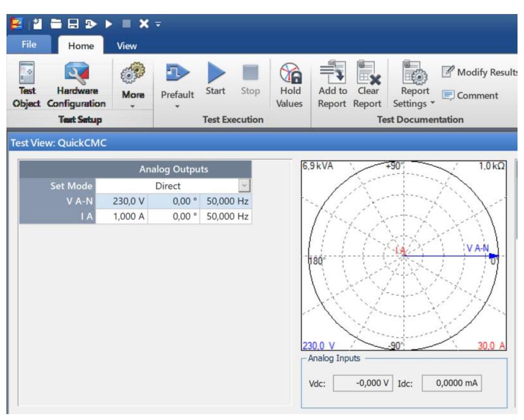Select the I A row header

pos(57,216)
